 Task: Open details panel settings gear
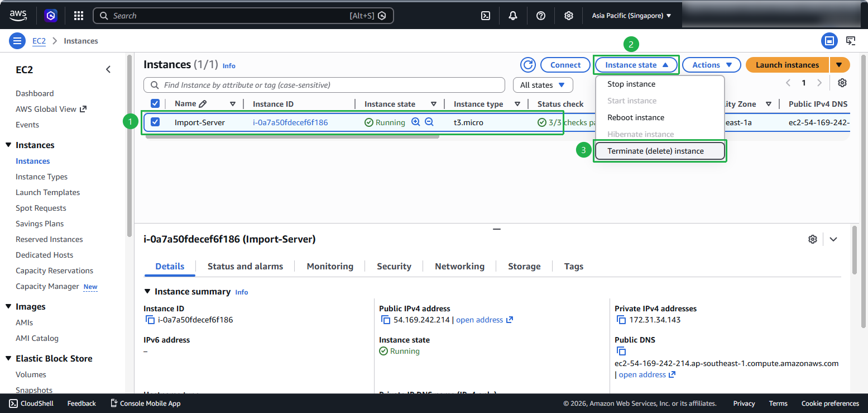[x=813, y=239]
